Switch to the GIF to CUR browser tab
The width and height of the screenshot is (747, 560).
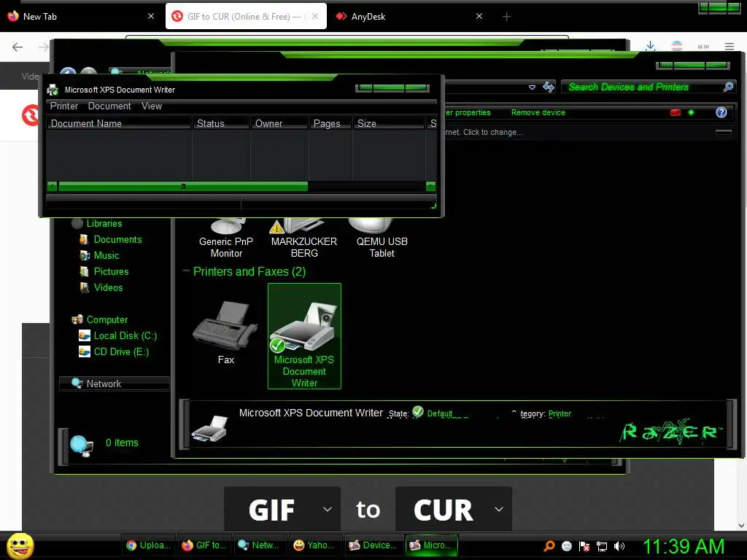point(246,16)
